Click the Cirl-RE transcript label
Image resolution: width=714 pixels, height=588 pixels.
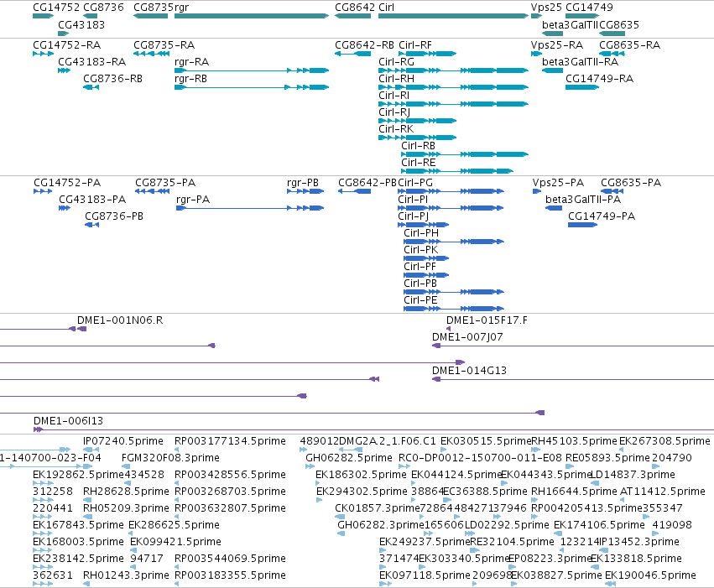(419, 163)
